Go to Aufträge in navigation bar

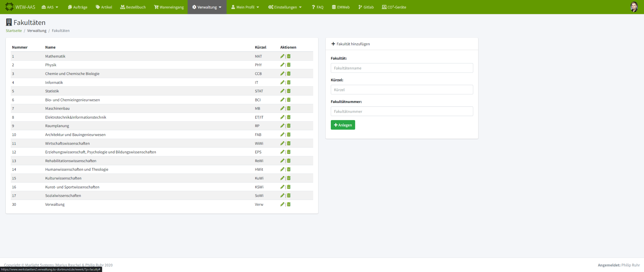[78, 7]
